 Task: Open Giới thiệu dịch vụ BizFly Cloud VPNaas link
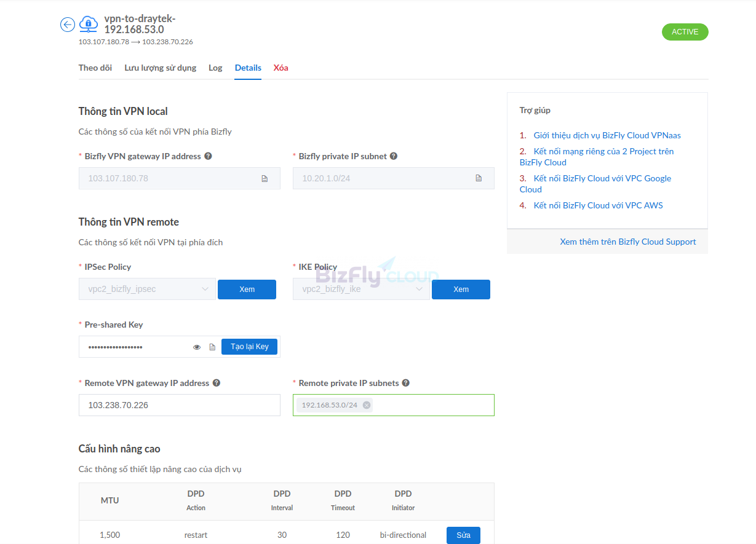tap(607, 135)
